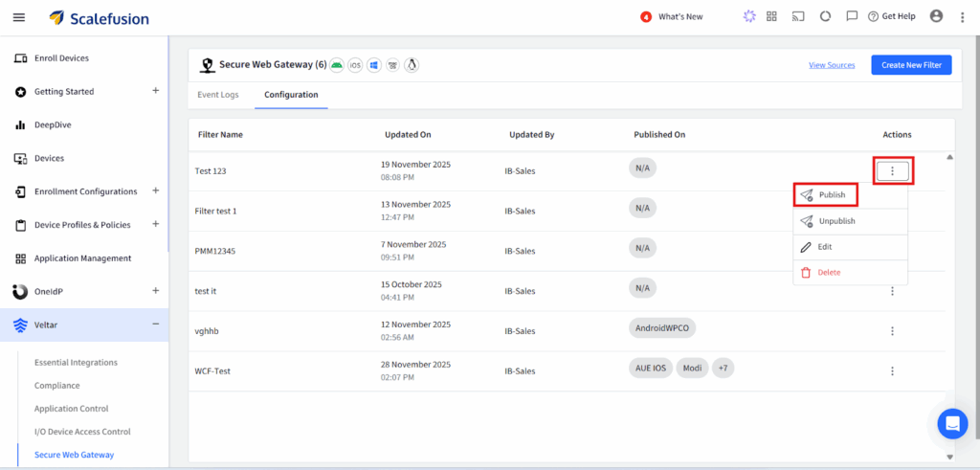
Task: Switch to the Event Logs tab
Action: 218,95
